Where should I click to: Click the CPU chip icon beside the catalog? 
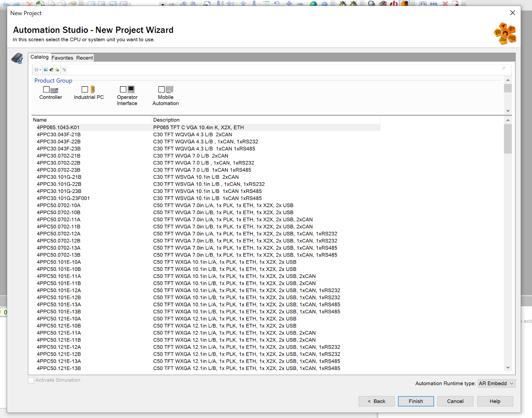pyautogui.click(x=17, y=58)
